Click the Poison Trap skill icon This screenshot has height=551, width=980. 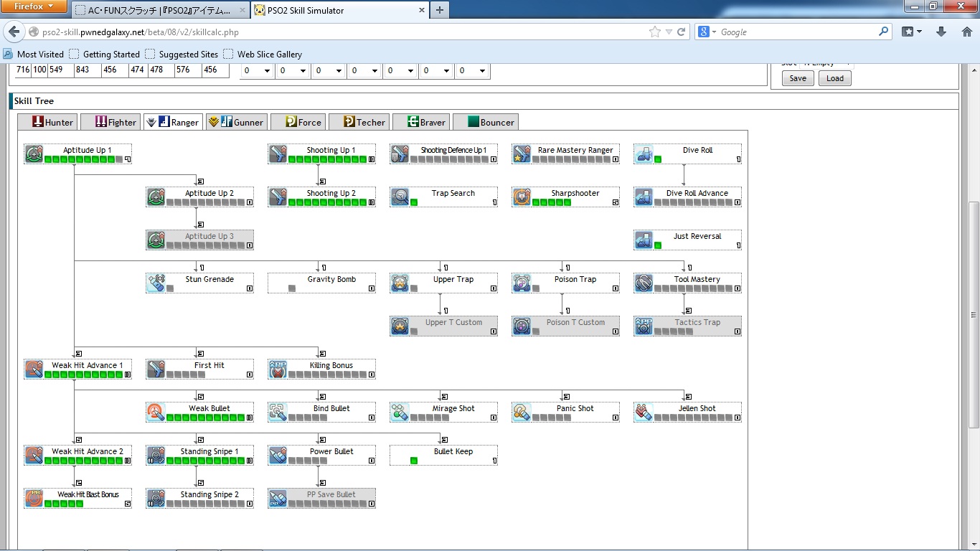(522, 283)
